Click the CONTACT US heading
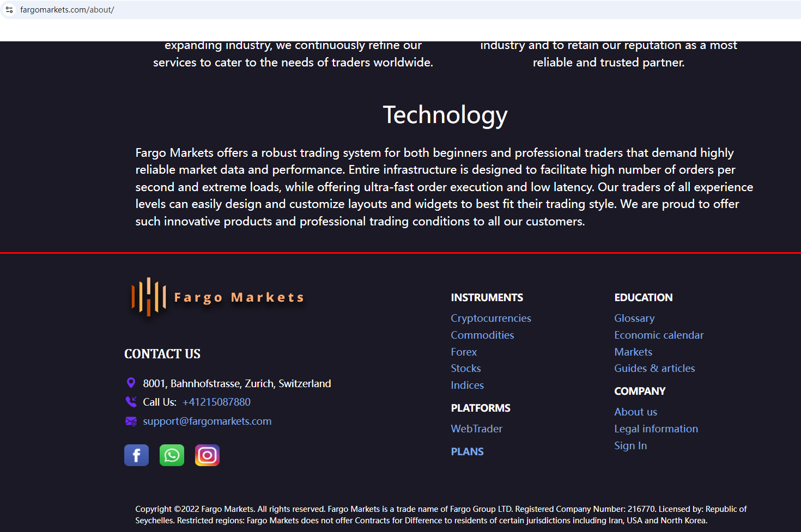Screen dimensions: 801x532 click(x=162, y=354)
